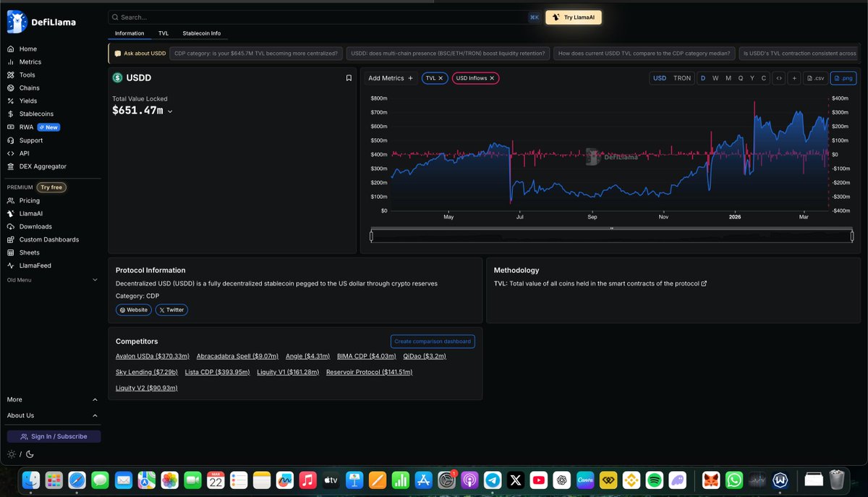
Task: Open DEX Aggregator
Action: [37, 166]
